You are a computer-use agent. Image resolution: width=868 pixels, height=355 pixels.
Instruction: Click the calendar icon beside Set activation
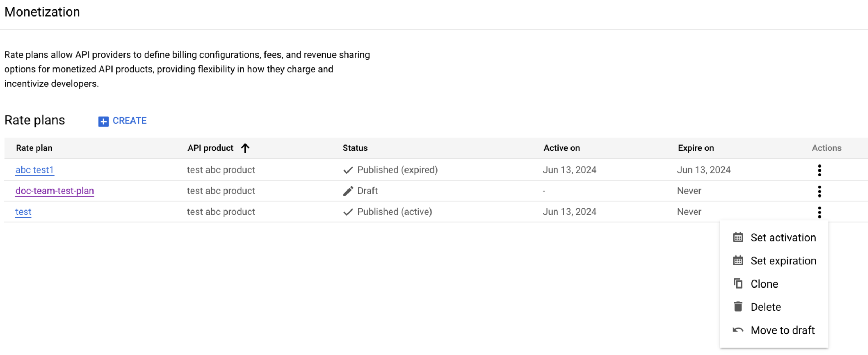(x=738, y=237)
